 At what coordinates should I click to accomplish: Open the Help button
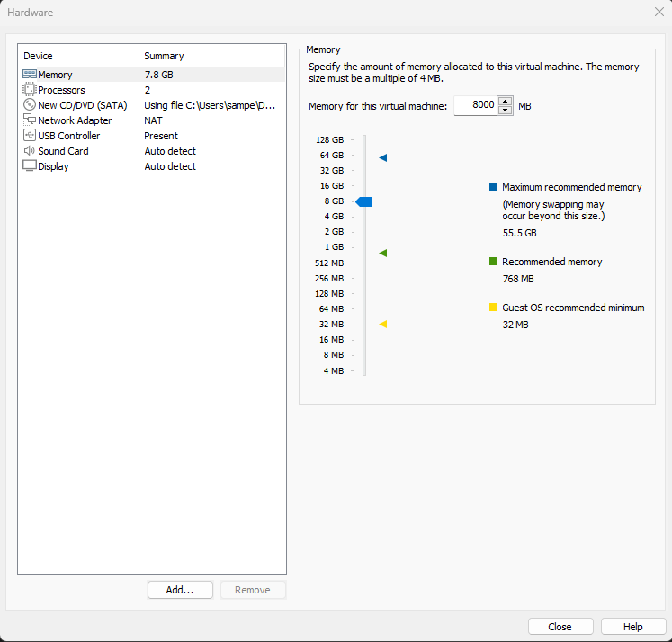coord(633,627)
